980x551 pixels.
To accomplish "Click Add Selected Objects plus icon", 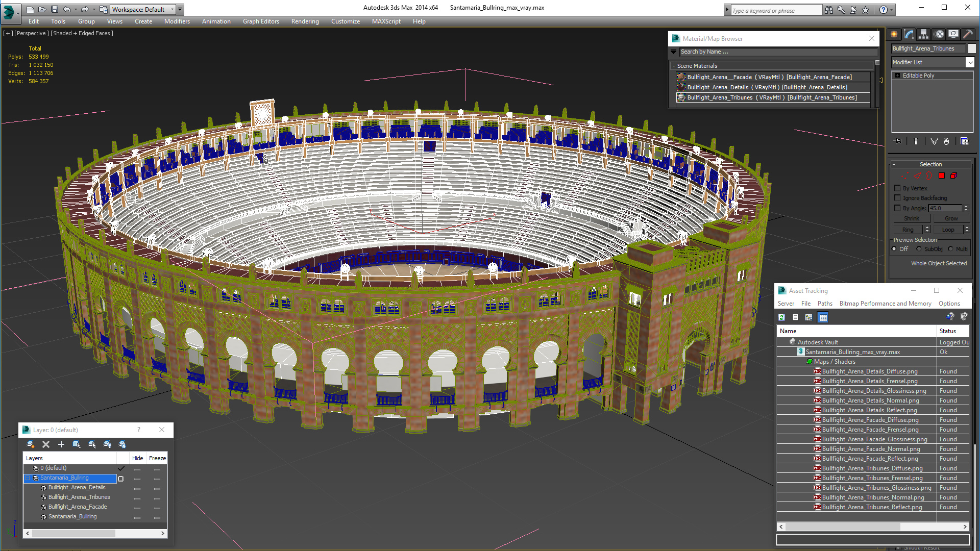I will click(61, 444).
